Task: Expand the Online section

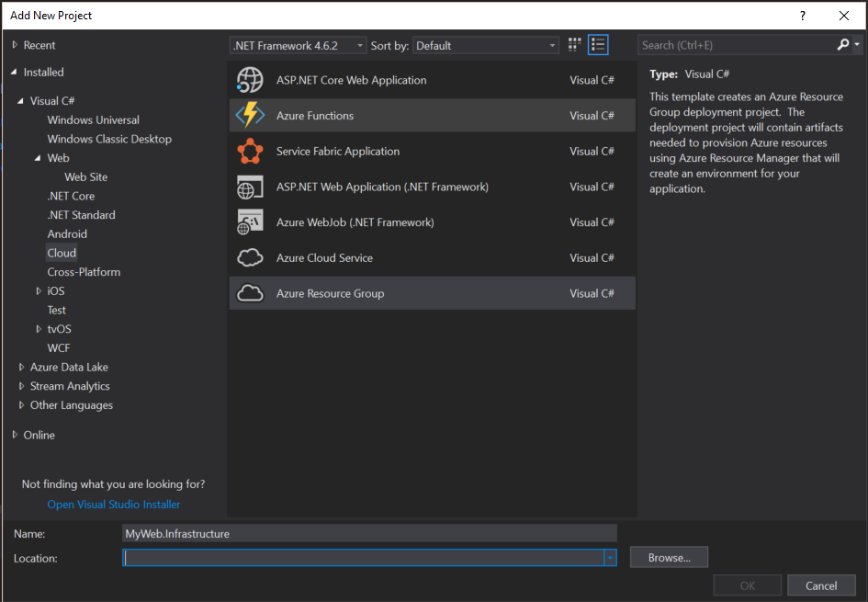Action: coord(15,435)
